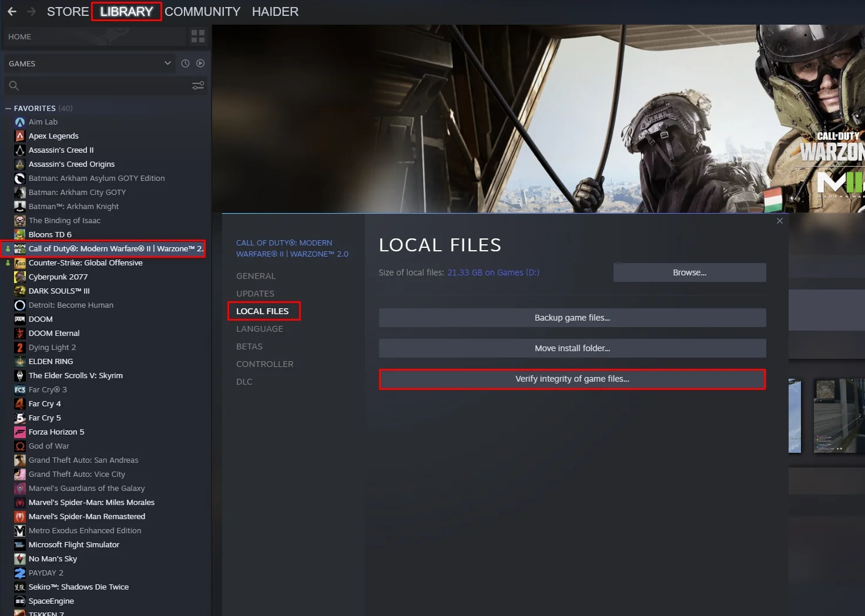Click the ELDEN RING icon
865x616 pixels.
click(x=20, y=362)
